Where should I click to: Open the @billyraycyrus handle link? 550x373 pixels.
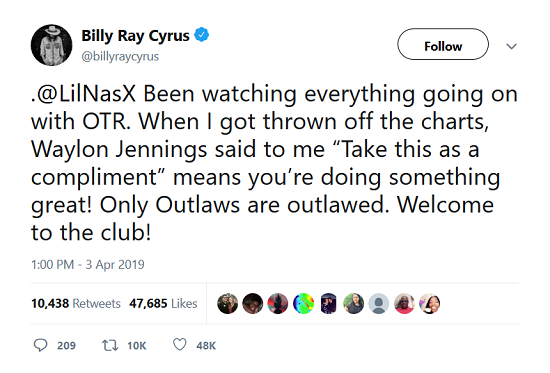(x=120, y=56)
